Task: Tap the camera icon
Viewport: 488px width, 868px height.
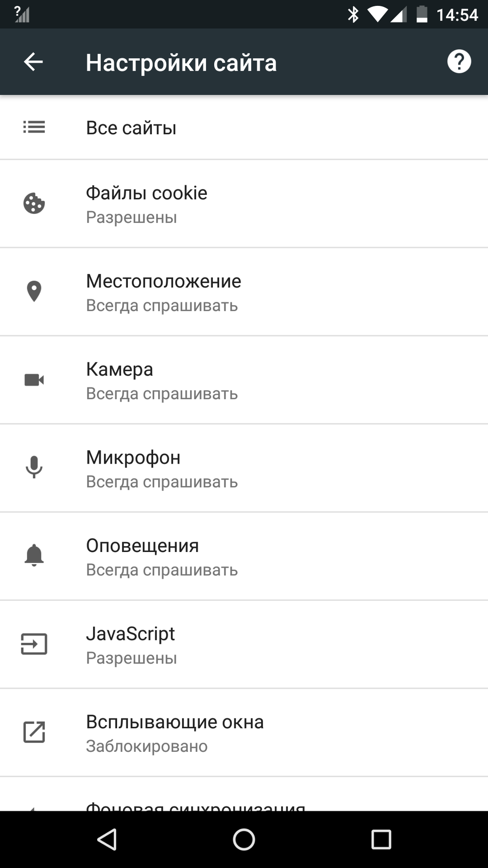Action: 34,380
